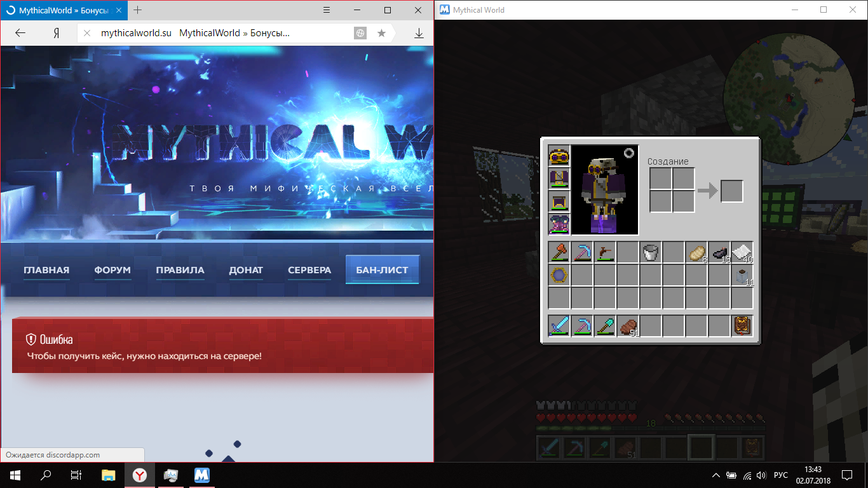
Task: Stop loading the page with X
Action: click(x=87, y=34)
